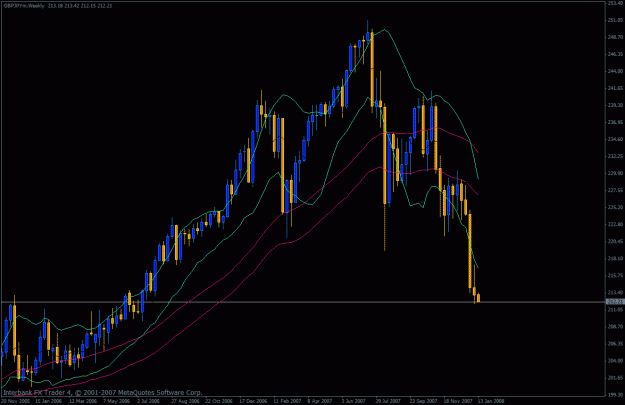Click the '3 Jun 2007' date label
Viewport: 625px width, 405px height.
354,401
